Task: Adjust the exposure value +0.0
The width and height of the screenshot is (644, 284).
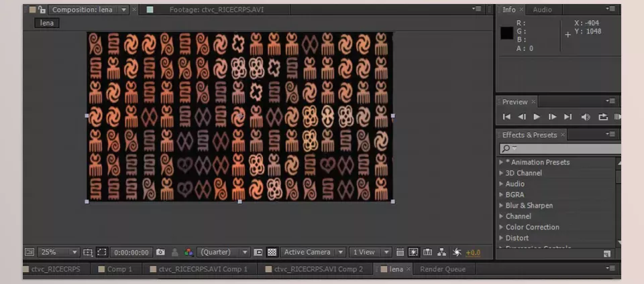Action: [x=473, y=253]
